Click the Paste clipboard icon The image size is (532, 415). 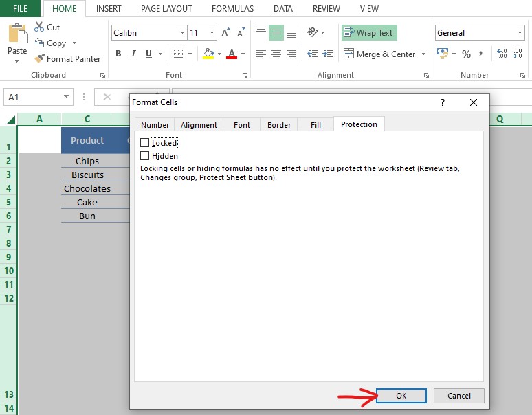18,34
